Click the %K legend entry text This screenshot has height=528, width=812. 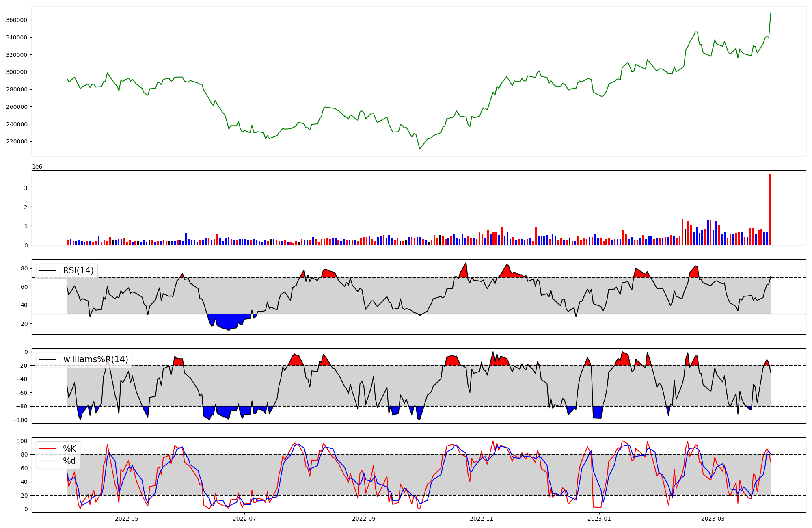coord(69,449)
